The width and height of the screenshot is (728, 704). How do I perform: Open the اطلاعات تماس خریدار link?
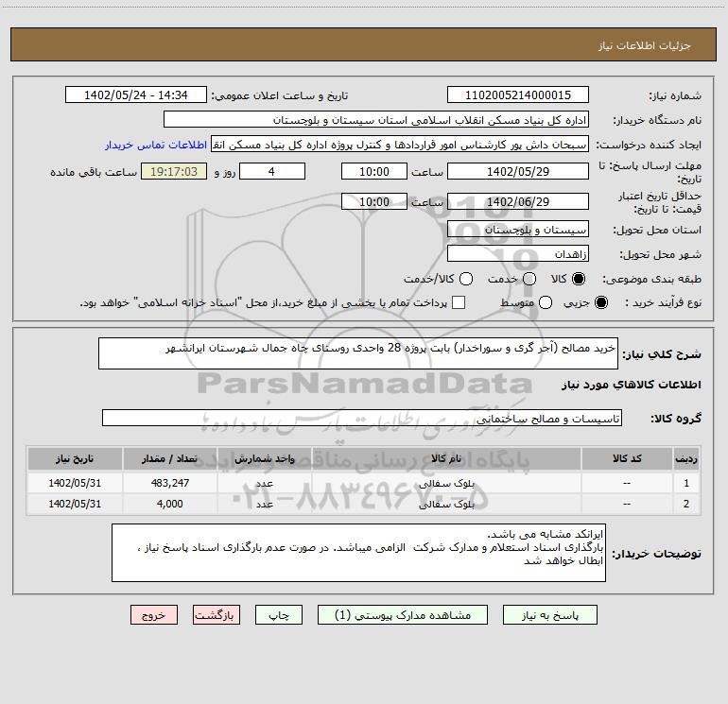tap(156, 145)
